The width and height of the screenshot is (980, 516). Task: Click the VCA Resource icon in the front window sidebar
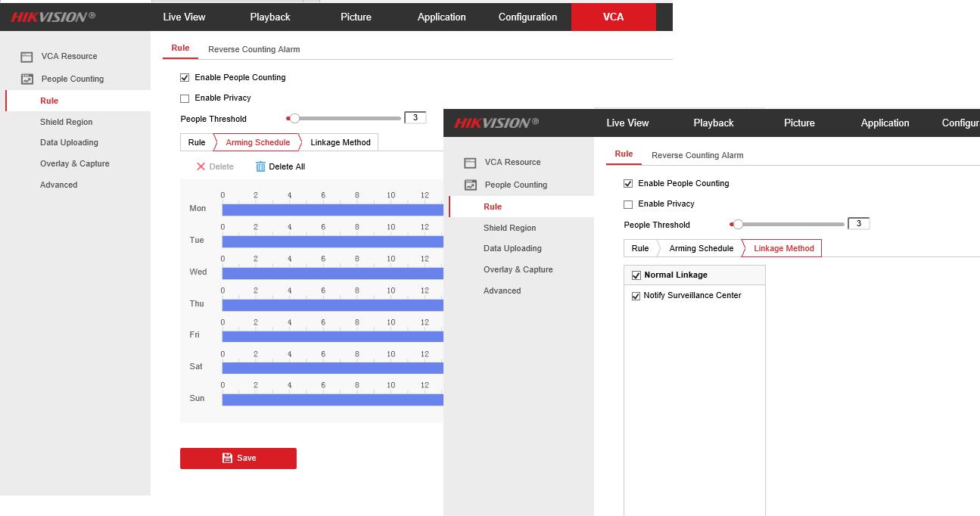pyautogui.click(x=470, y=163)
